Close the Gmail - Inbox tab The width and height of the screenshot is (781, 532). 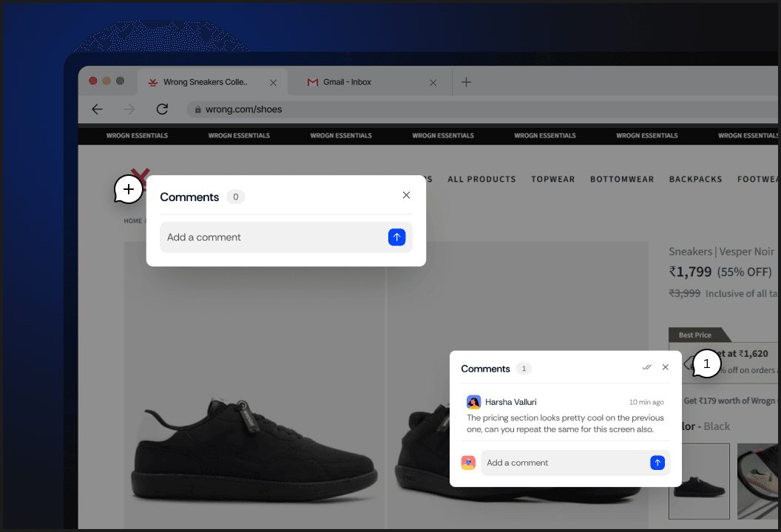pyautogui.click(x=433, y=83)
